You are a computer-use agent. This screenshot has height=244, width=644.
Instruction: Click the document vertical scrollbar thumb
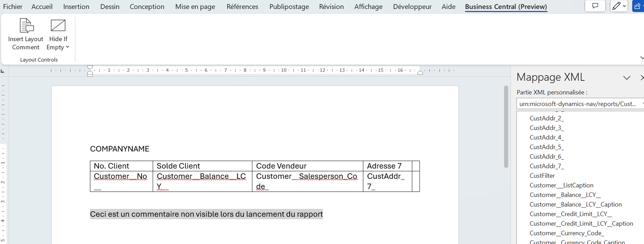(x=506, y=126)
